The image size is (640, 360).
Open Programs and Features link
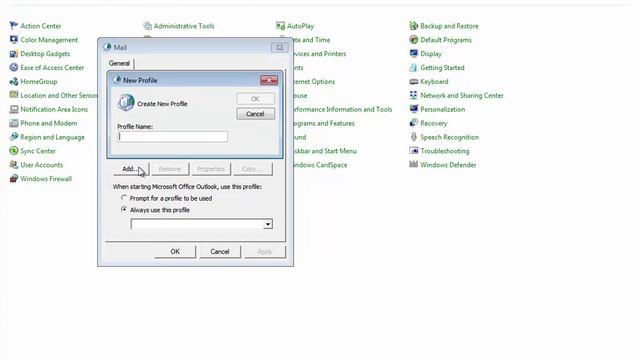324,123
